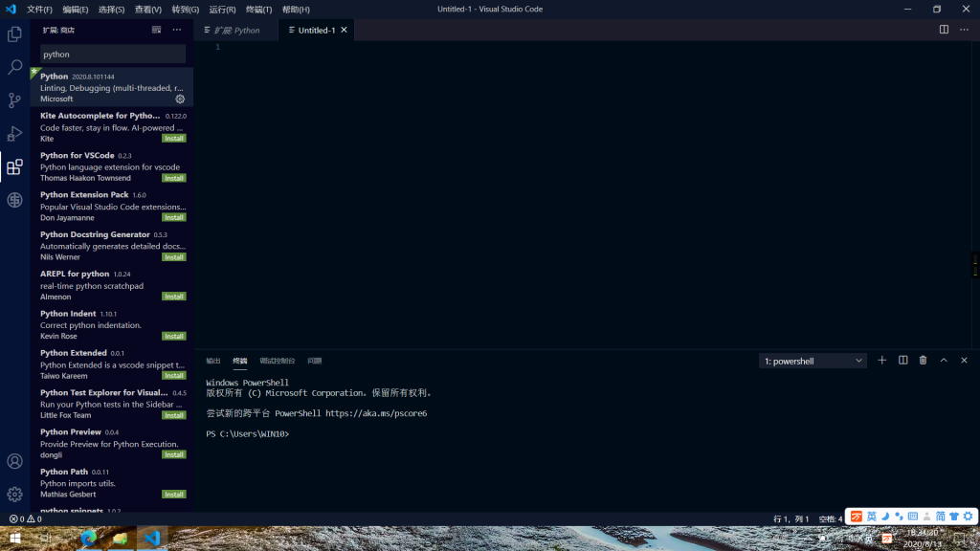The image size is (980, 551).
Task: Maximize the panel with the up chevron
Action: click(x=944, y=361)
